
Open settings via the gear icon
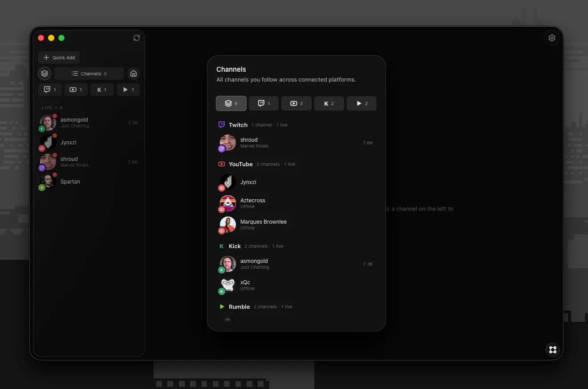point(552,38)
